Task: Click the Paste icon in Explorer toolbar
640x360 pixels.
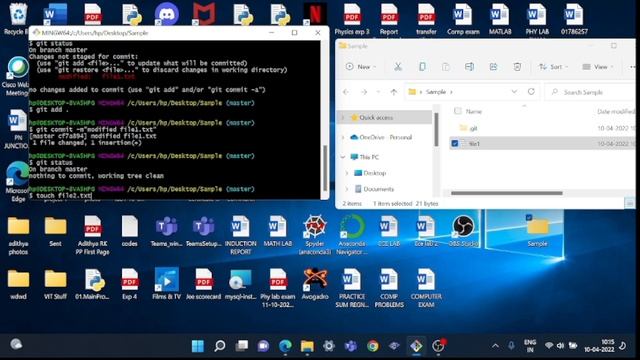Action: click(x=446, y=67)
